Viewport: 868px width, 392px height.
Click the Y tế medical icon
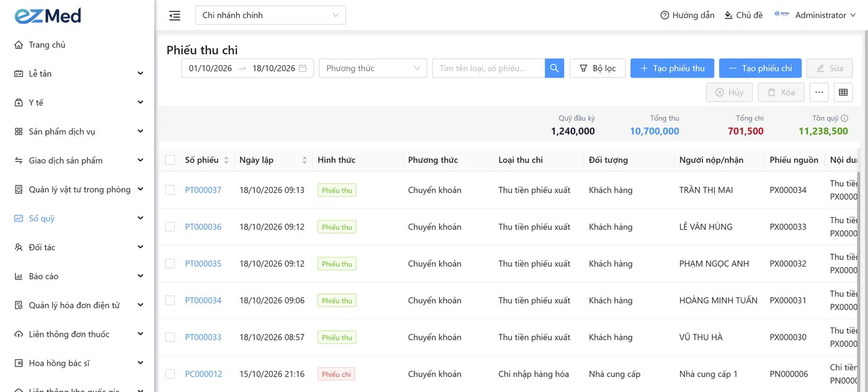point(19,102)
